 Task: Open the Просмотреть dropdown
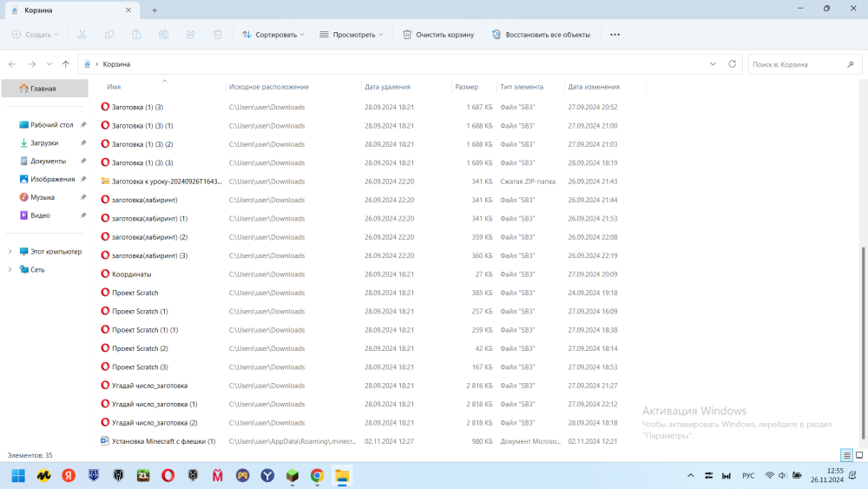(351, 35)
